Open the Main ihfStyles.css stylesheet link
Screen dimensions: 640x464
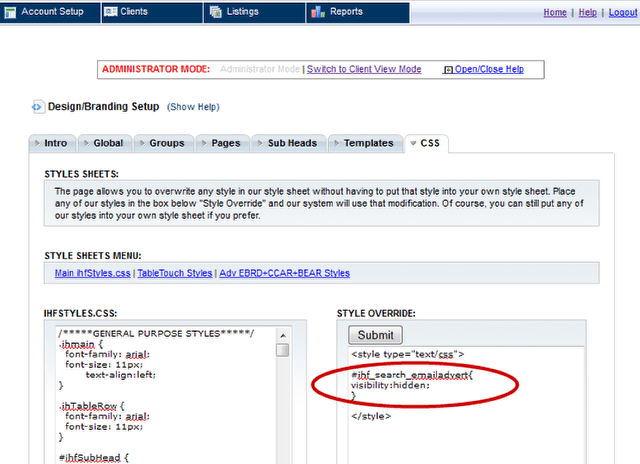[93, 273]
